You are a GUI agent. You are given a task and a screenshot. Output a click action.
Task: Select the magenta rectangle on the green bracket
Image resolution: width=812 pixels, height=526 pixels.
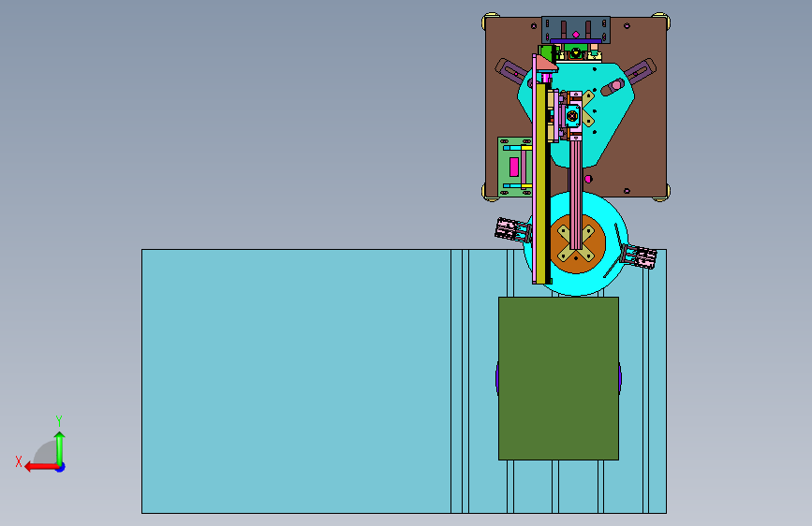[514, 167]
